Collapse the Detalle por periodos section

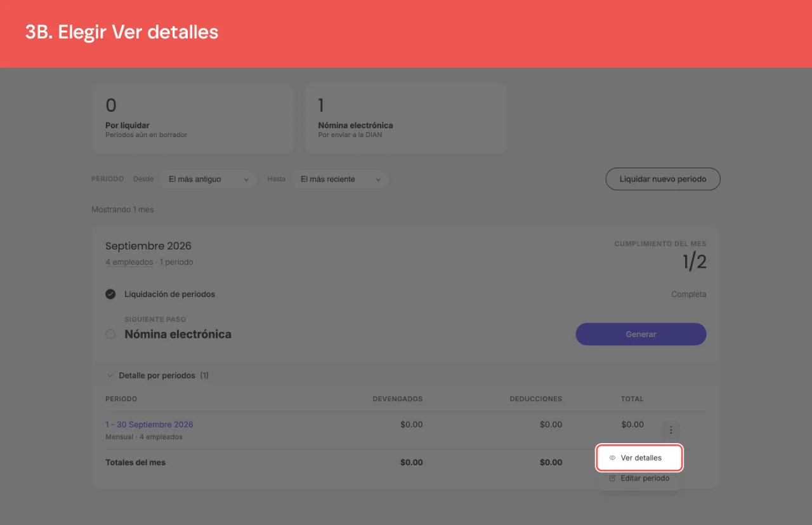pyautogui.click(x=110, y=375)
